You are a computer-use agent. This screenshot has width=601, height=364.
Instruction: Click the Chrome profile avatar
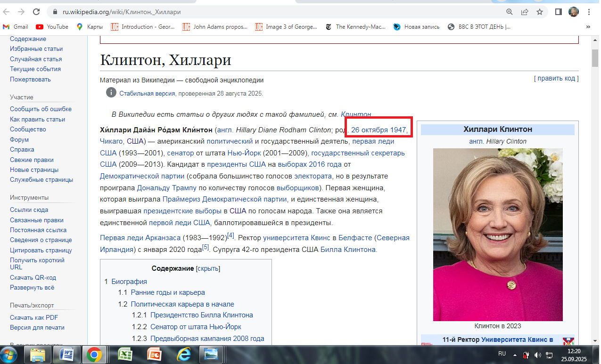(x=574, y=12)
